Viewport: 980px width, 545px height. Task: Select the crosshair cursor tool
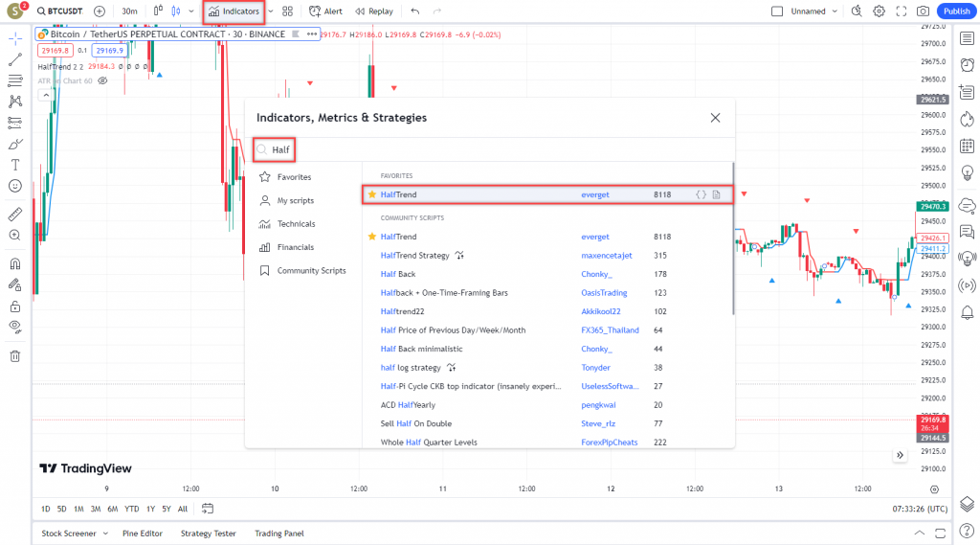point(15,39)
